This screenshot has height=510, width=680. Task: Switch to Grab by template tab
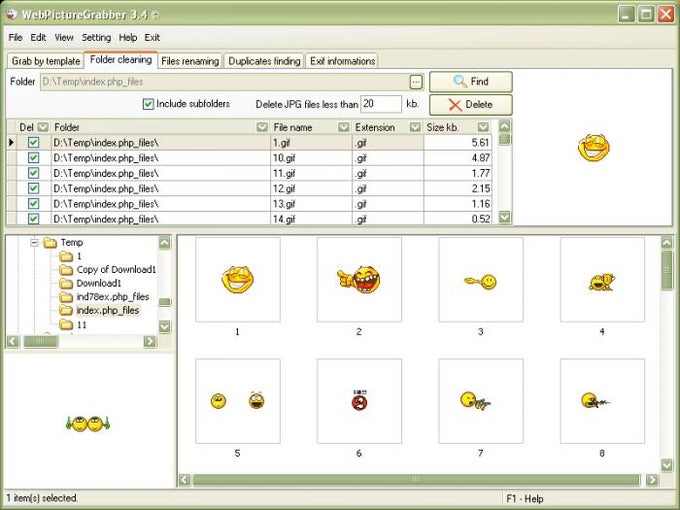coord(46,61)
